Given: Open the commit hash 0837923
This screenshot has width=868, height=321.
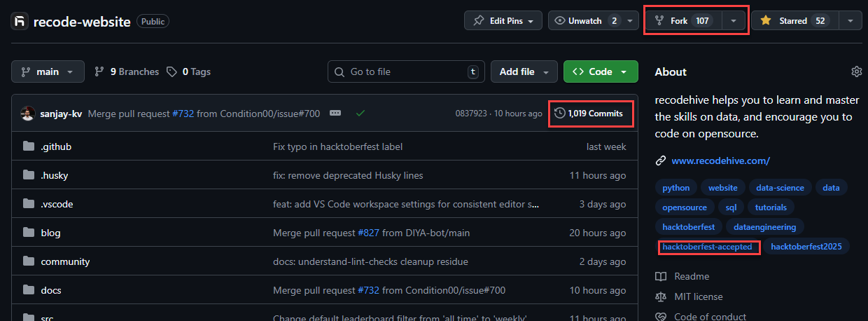Looking at the screenshot, I should [x=471, y=114].
